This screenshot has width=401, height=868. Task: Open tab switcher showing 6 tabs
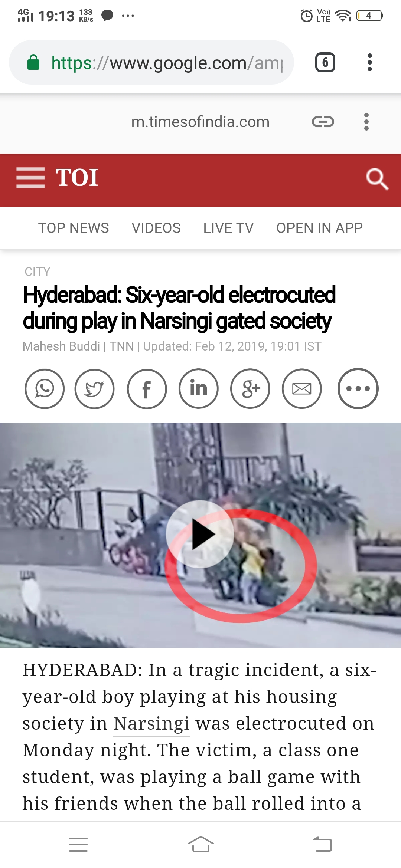(x=325, y=62)
